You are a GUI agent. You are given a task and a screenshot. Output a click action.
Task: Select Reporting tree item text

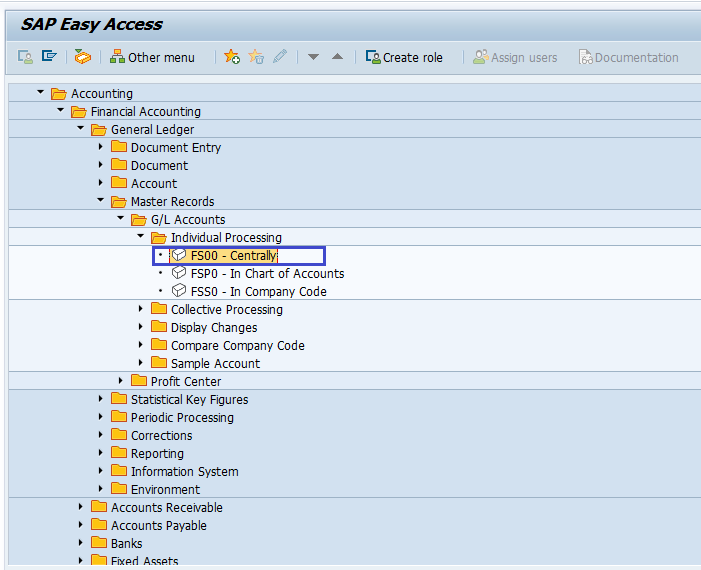pyautogui.click(x=157, y=454)
